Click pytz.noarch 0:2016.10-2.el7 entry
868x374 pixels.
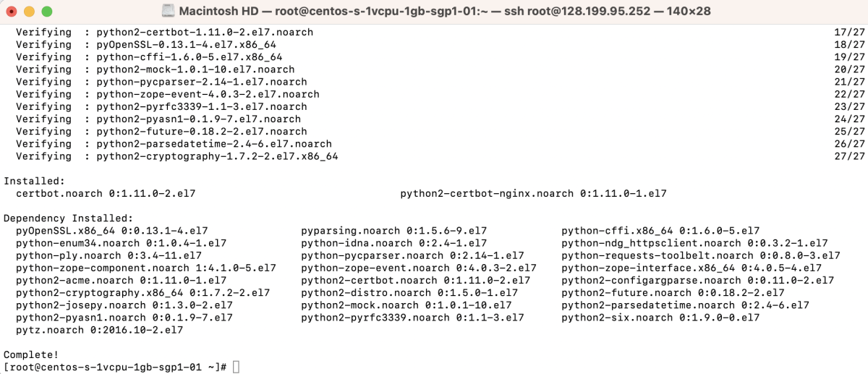(x=99, y=330)
